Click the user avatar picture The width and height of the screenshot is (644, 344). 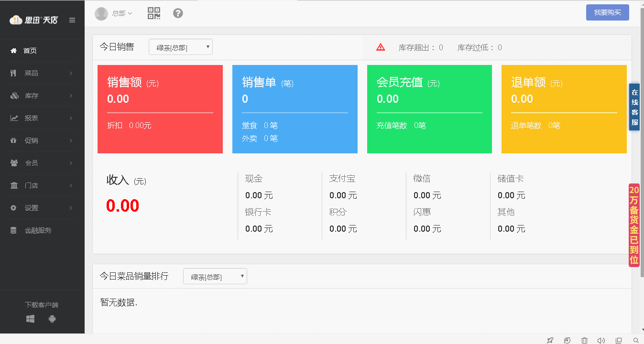click(x=101, y=13)
